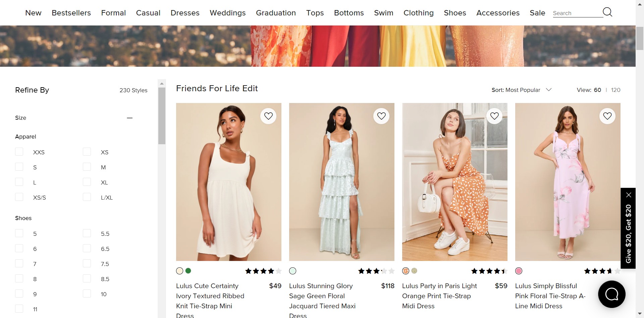Open the Sort: Most Popular dropdown
This screenshot has width=644, height=318.
[521, 90]
